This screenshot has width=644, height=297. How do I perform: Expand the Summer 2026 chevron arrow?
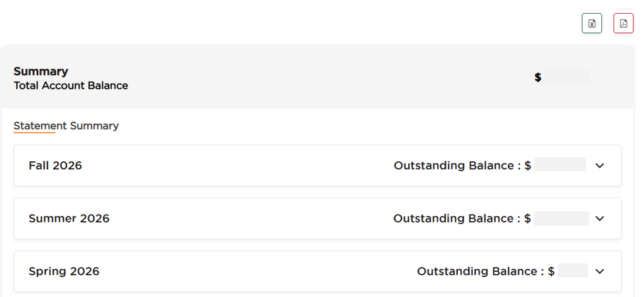(600, 219)
